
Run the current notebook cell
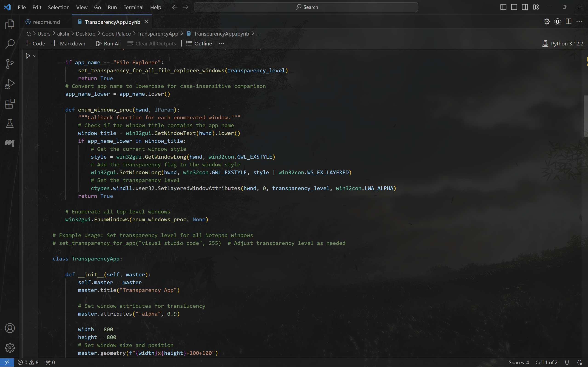[28, 56]
